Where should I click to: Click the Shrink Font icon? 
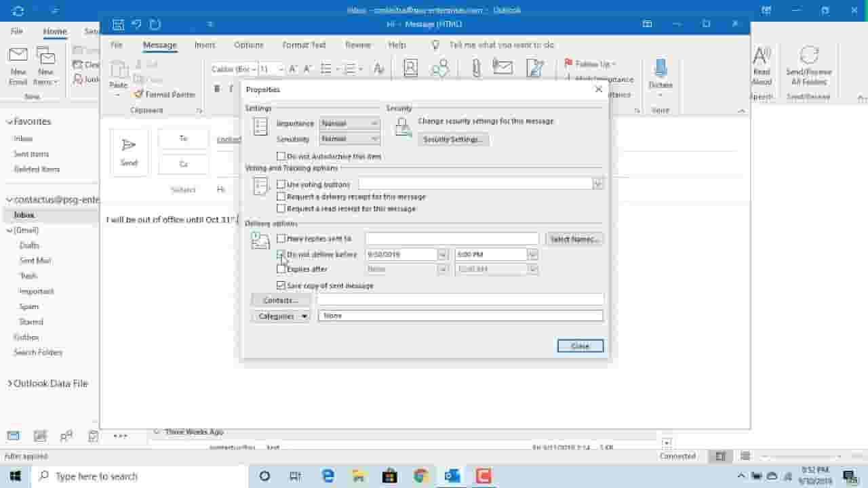click(x=307, y=69)
